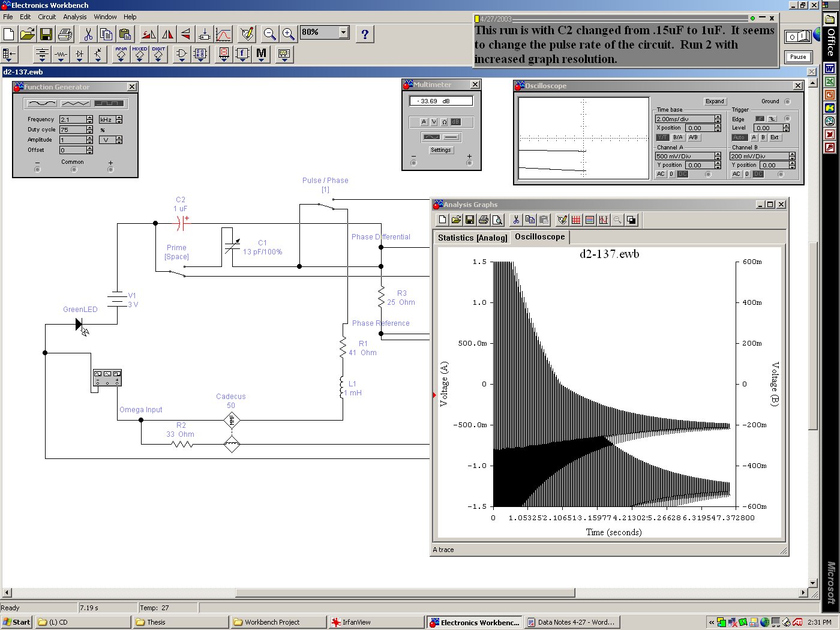Click the Zoom in magnifier icon
Viewport: 840px width, 630px height.
tap(288, 34)
